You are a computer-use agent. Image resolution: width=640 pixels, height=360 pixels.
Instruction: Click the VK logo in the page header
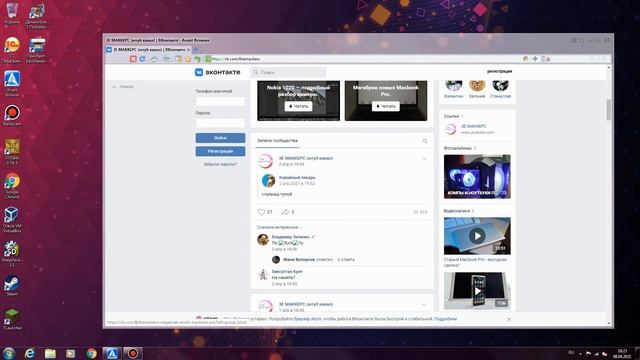217,72
